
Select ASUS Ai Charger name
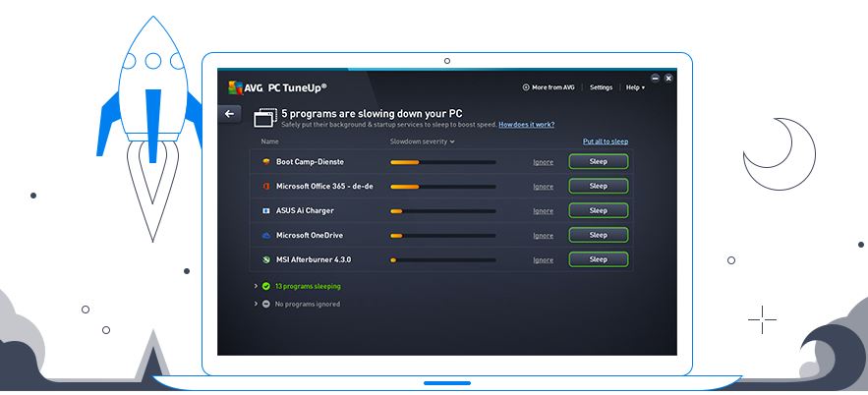pyautogui.click(x=305, y=211)
